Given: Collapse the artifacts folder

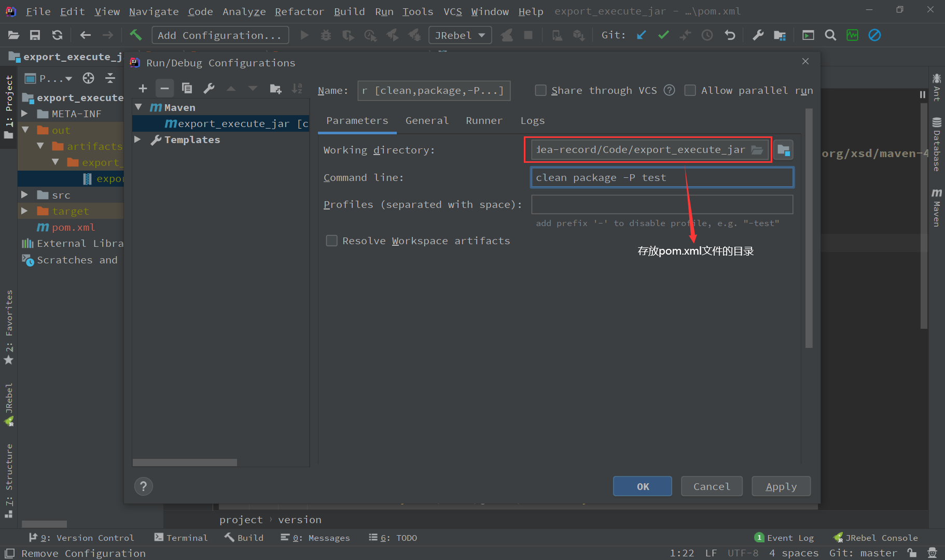Looking at the screenshot, I should click(x=40, y=146).
